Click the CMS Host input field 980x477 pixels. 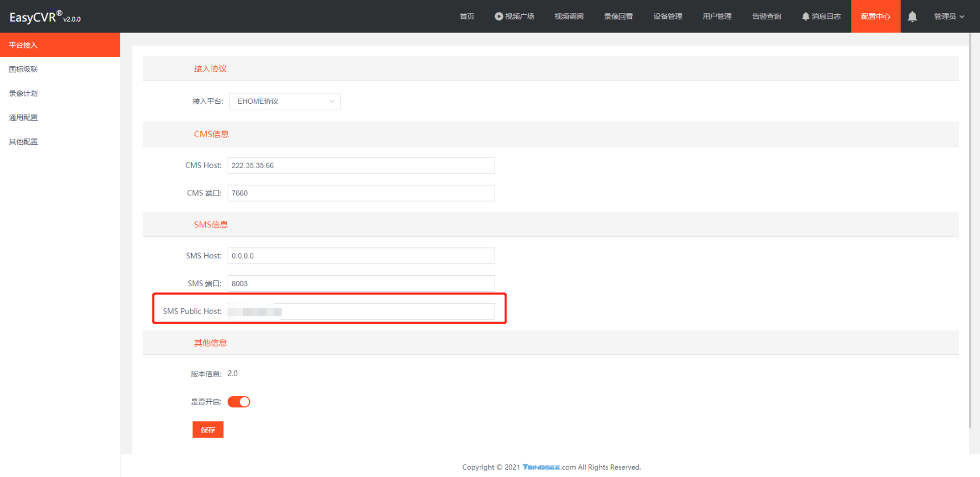[x=361, y=166]
